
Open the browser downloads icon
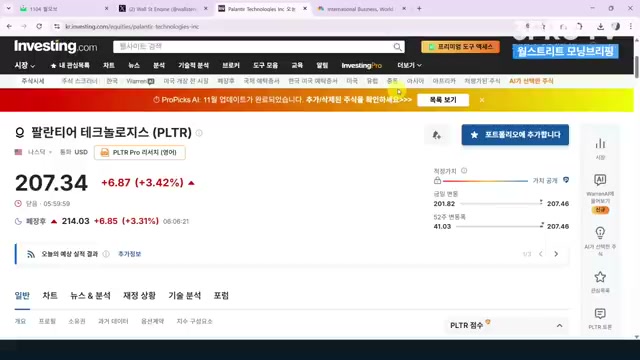pos(600,27)
